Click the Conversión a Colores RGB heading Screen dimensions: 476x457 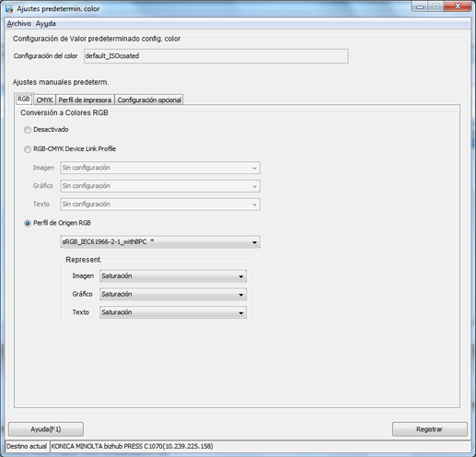pos(64,112)
